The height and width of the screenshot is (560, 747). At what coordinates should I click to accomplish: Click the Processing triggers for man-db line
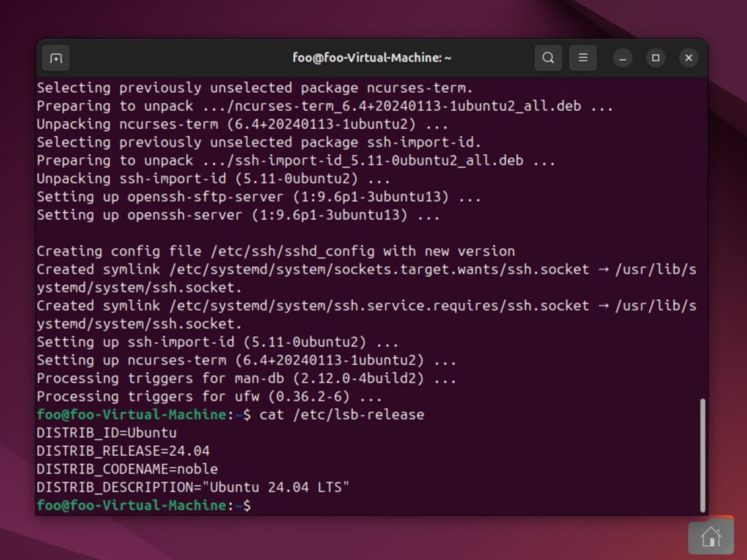coord(246,378)
